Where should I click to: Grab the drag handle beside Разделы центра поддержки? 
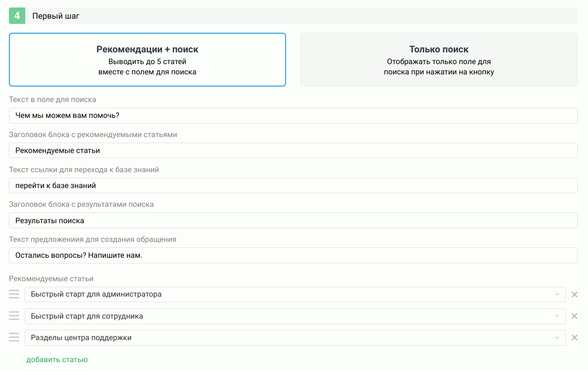point(14,337)
